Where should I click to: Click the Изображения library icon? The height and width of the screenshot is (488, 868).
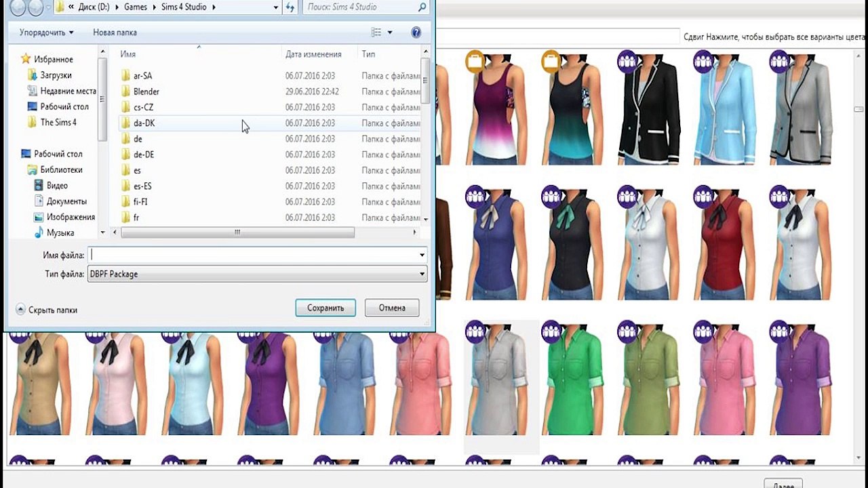click(39, 217)
